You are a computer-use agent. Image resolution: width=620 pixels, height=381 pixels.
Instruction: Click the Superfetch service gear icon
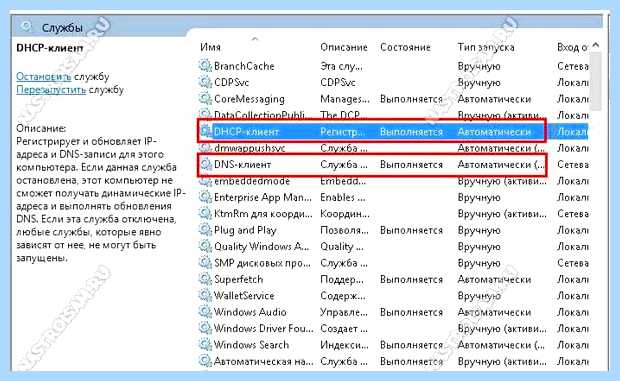click(205, 279)
